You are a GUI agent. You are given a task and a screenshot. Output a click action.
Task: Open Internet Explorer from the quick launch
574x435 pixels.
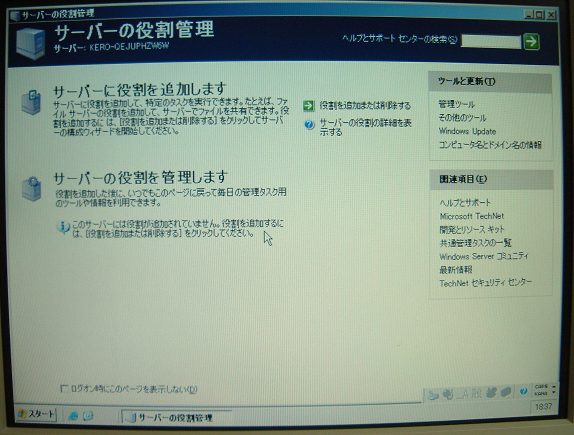[x=74, y=416]
